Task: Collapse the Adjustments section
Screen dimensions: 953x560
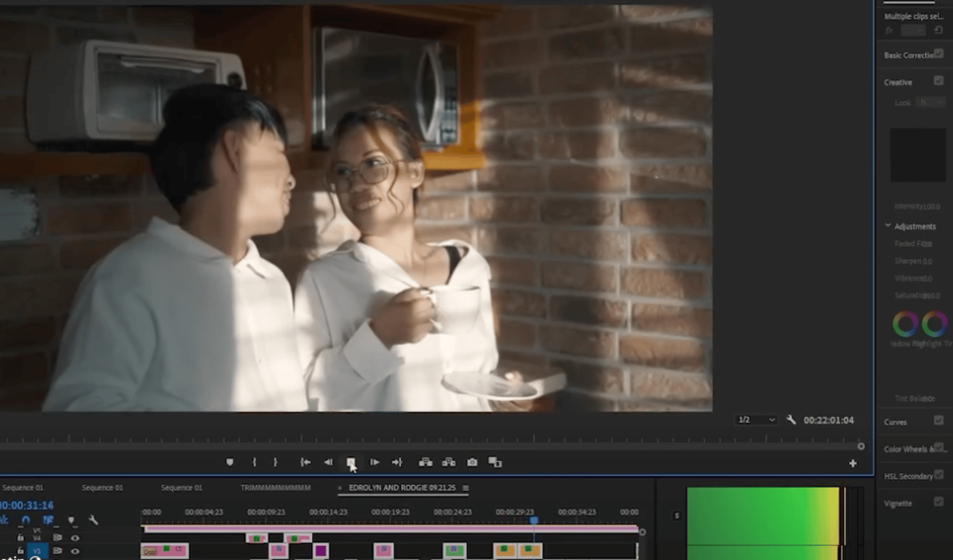Action: point(888,226)
